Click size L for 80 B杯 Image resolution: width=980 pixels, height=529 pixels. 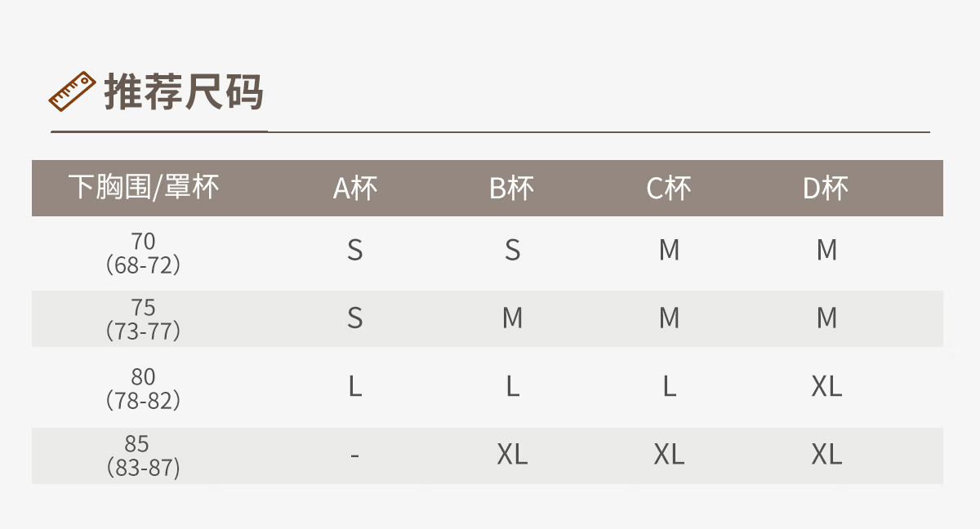click(512, 386)
